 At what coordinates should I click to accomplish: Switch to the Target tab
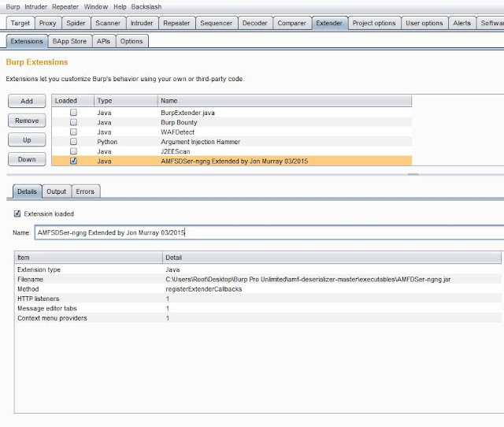(x=20, y=23)
